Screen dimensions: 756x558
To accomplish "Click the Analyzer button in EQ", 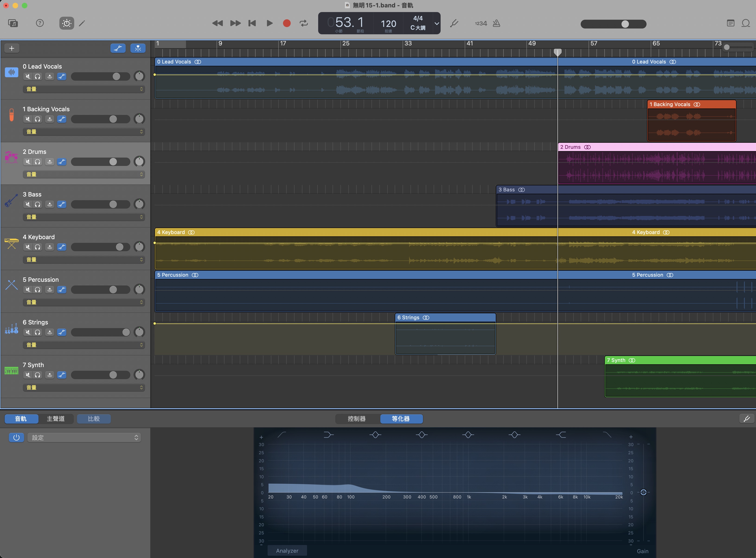I will tap(287, 551).
